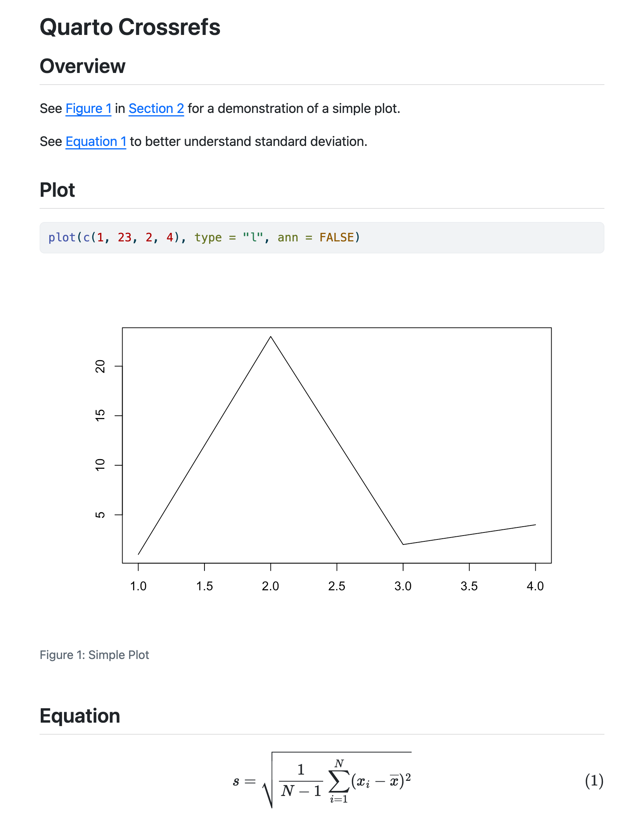Click the 20 y-axis tick label

pyautogui.click(x=100, y=366)
